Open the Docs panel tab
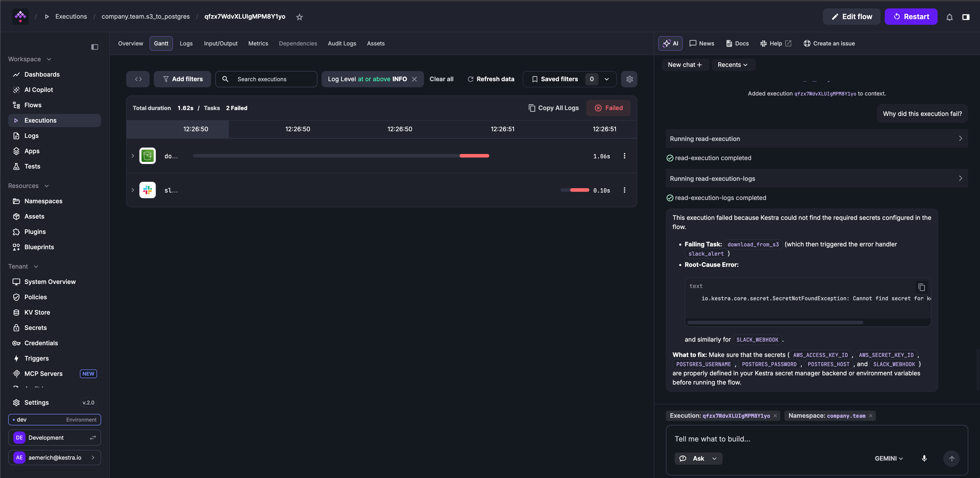This screenshot has height=478, width=980. pyautogui.click(x=737, y=43)
